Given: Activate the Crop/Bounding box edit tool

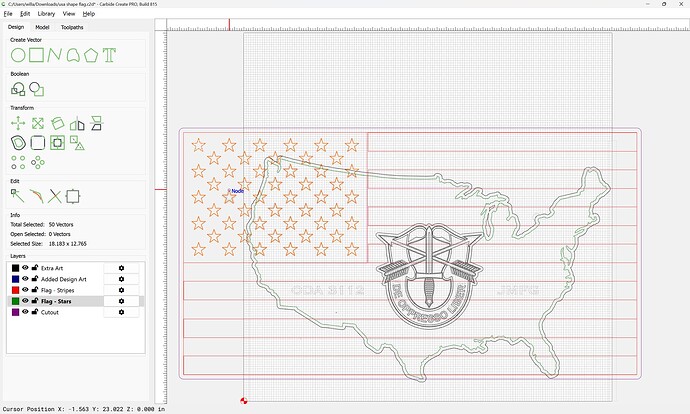Looking at the screenshot, I should (73, 196).
